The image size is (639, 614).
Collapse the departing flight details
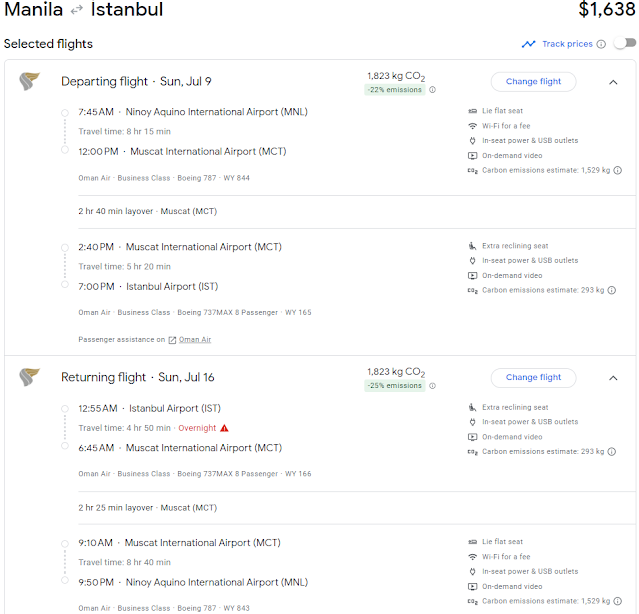(613, 82)
